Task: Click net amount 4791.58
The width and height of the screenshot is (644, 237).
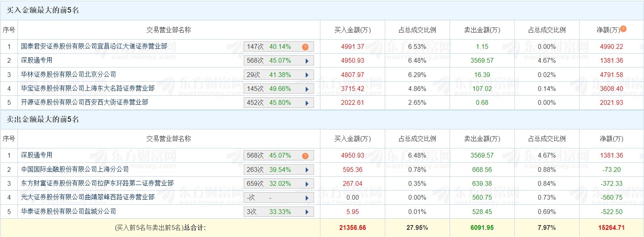Action: (x=611, y=75)
